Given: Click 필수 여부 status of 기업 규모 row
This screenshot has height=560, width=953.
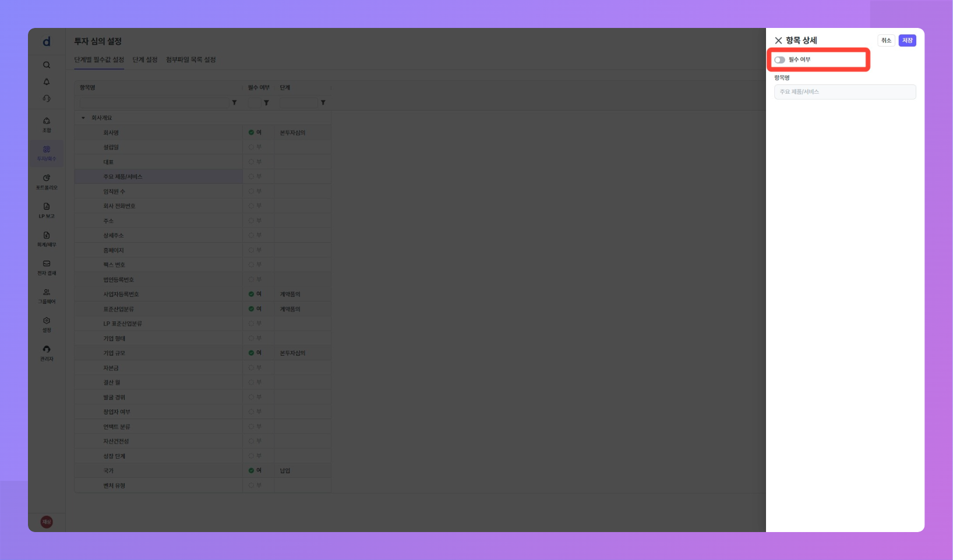Looking at the screenshot, I should pyautogui.click(x=255, y=353).
